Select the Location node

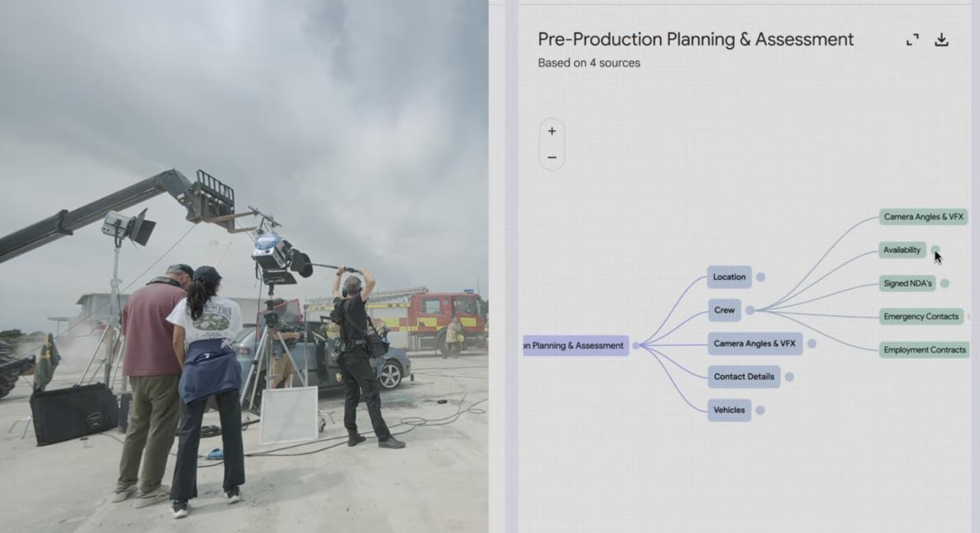(729, 277)
